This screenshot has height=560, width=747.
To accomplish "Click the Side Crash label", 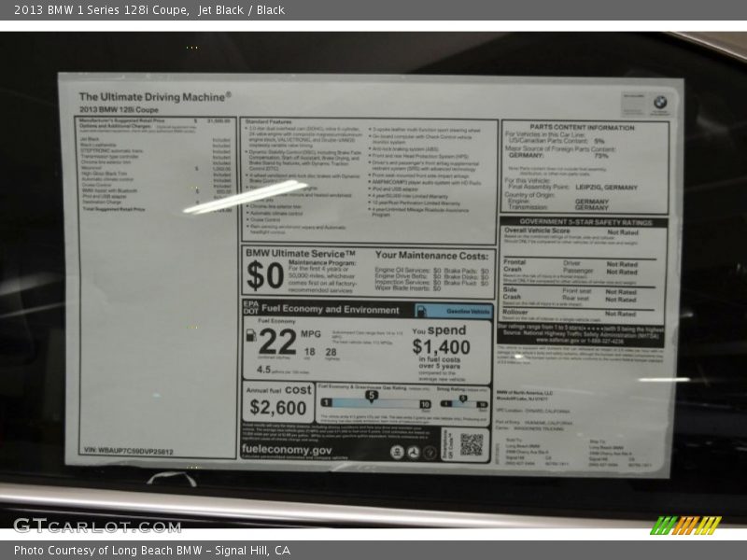I will [x=512, y=293].
